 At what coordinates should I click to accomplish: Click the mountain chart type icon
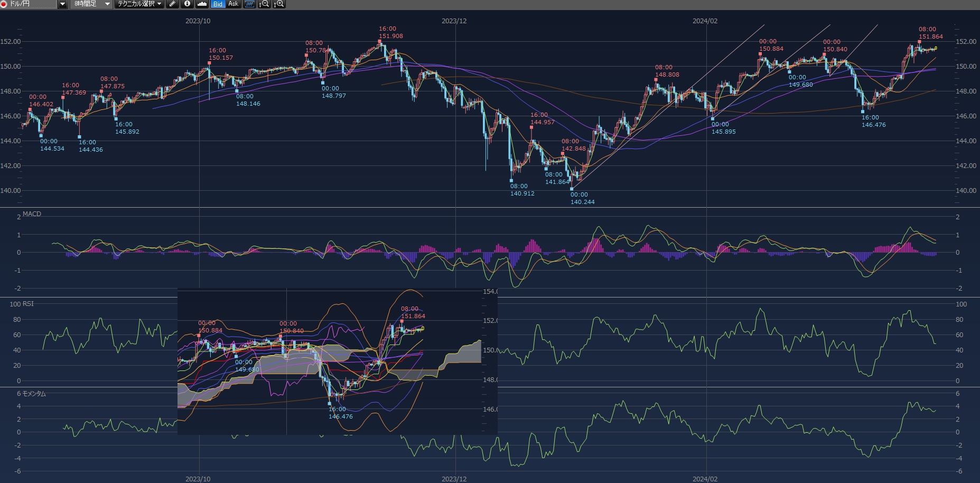pyautogui.click(x=202, y=4)
